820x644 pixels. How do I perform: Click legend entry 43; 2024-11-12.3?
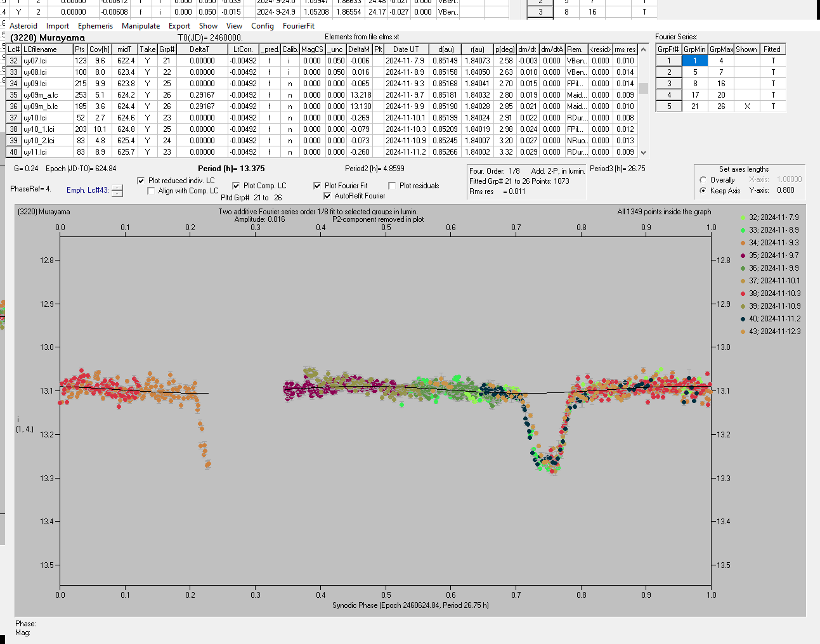point(770,332)
